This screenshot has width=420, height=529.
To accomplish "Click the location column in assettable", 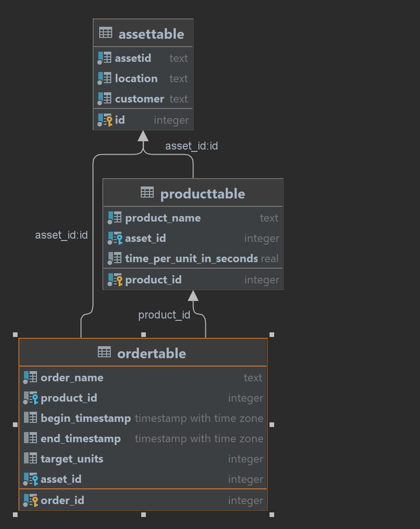I will point(136,78).
